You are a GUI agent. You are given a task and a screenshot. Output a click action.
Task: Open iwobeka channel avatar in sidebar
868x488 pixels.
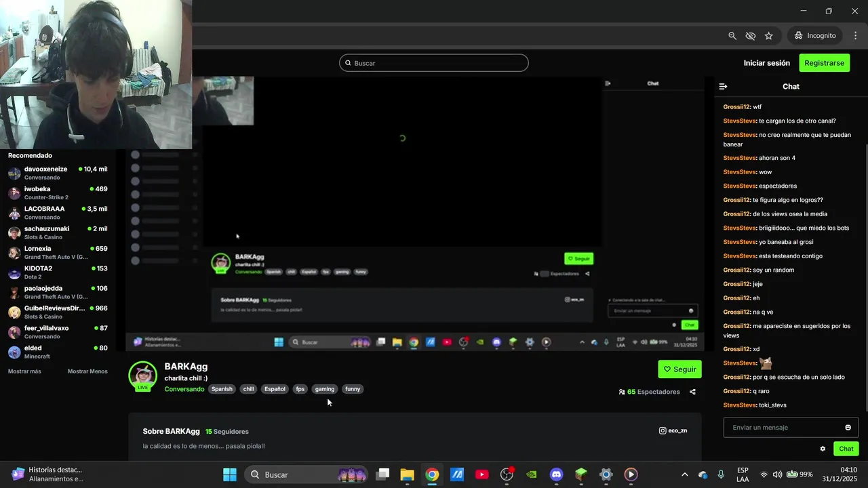[x=14, y=193]
